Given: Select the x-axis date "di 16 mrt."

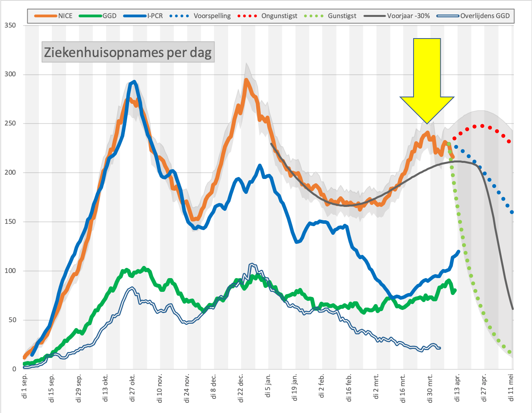Looking at the screenshot, I should [403, 388].
